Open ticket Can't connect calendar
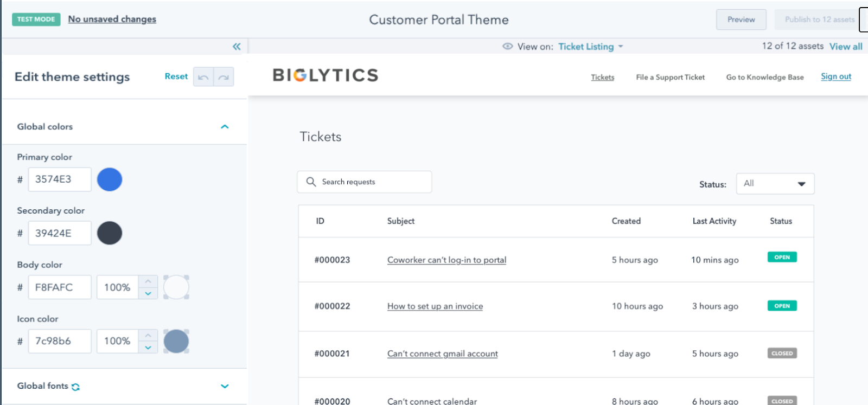 (x=432, y=401)
